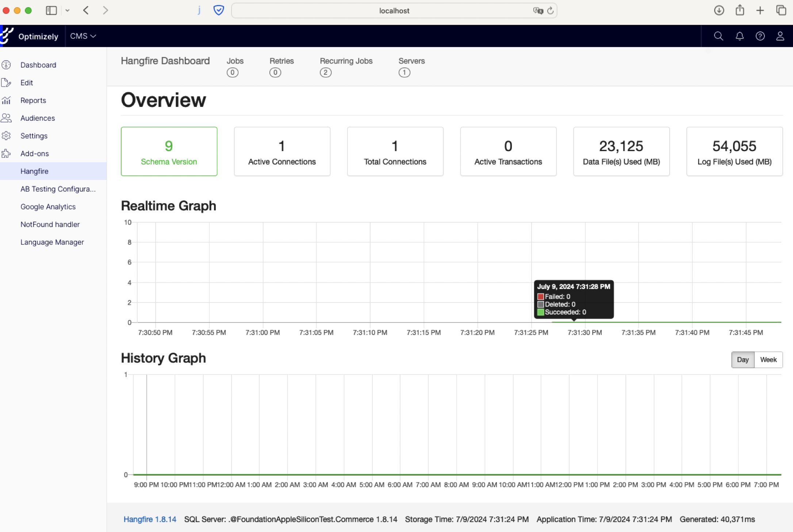Switch history graph to Week

click(768, 360)
